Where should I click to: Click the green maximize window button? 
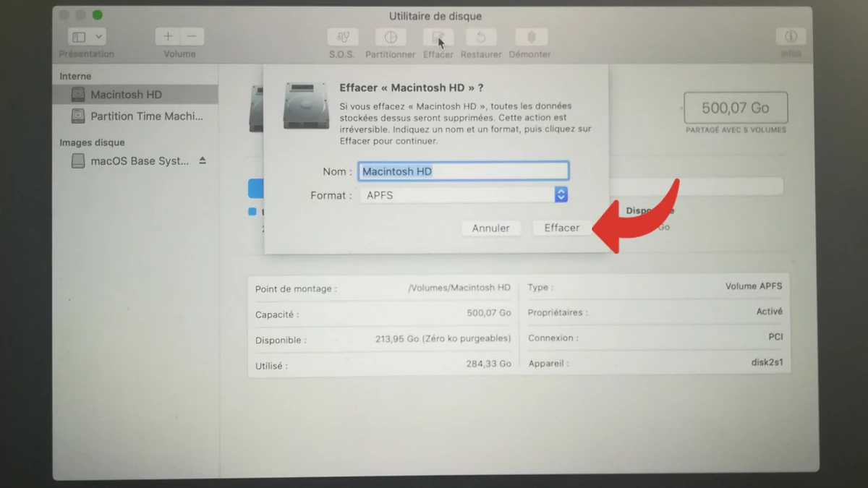coord(97,15)
